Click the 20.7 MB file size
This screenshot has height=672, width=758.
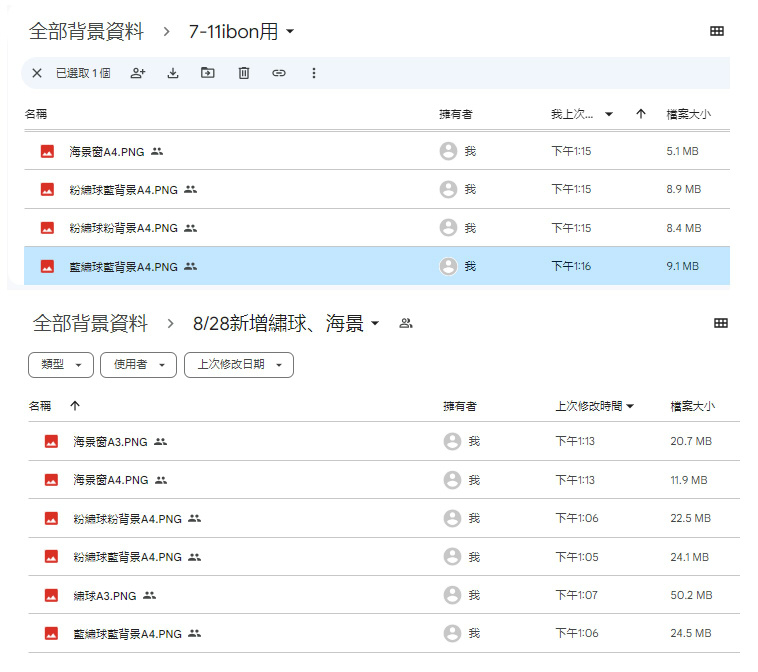(691, 441)
